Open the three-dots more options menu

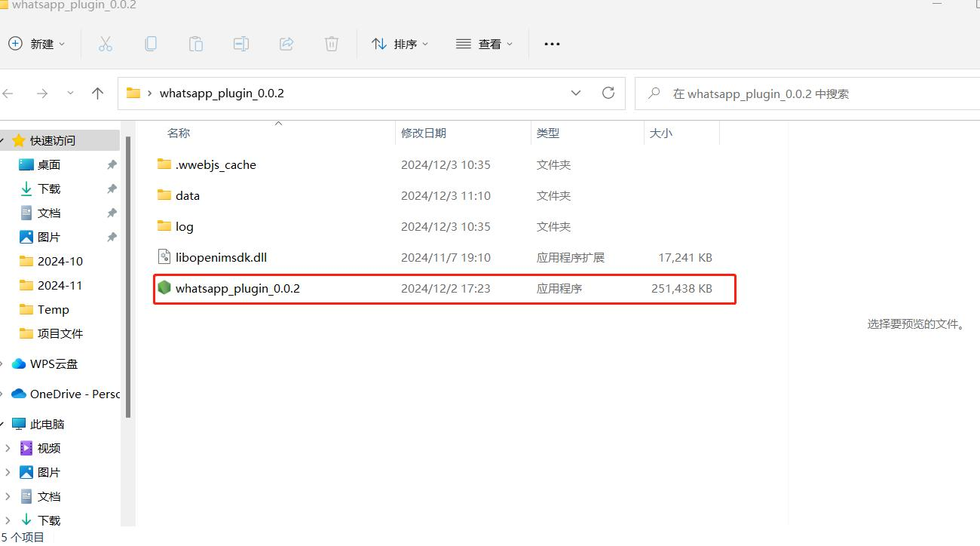coord(552,44)
